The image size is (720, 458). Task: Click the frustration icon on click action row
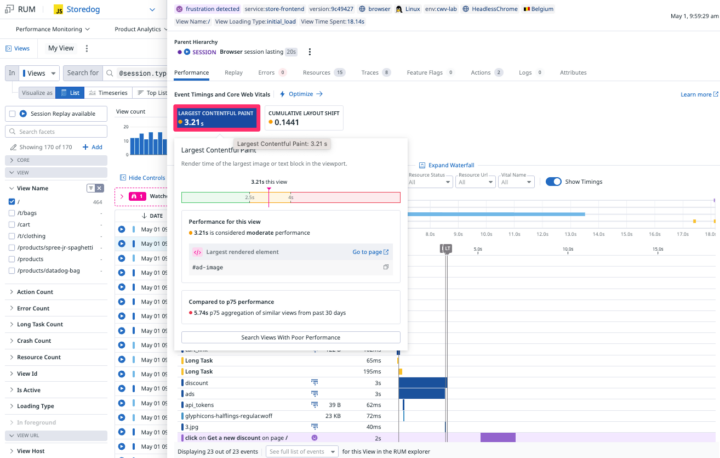(315, 438)
